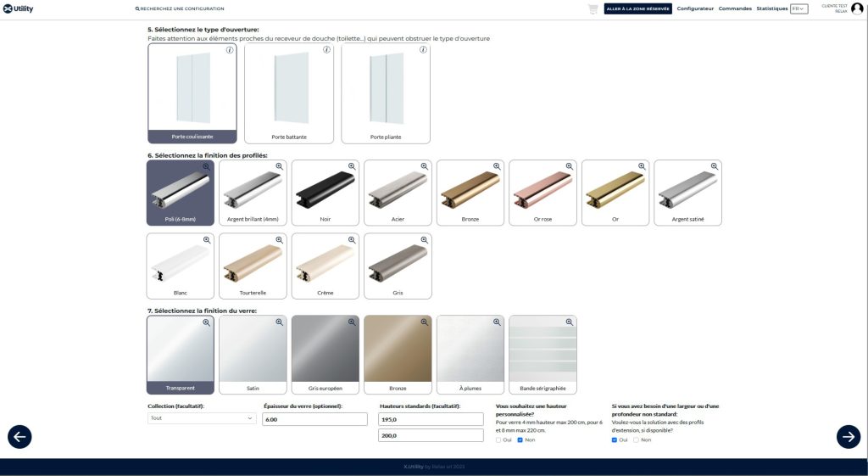Click Aller à la zone réservée button
Screen dimensions: 868x476
coord(638,8)
